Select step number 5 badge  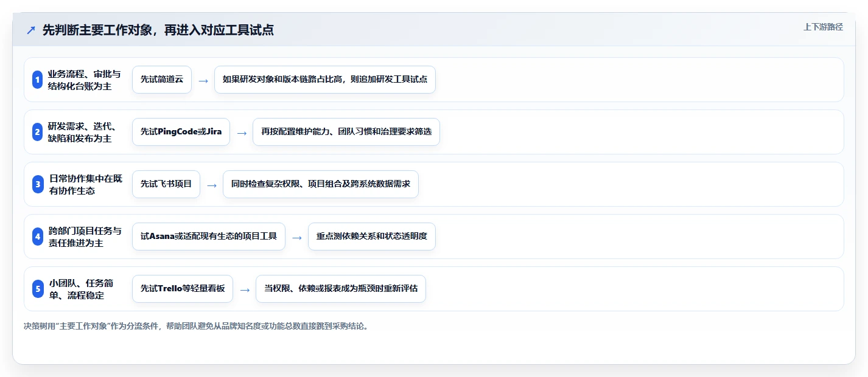click(x=37, y=289)
